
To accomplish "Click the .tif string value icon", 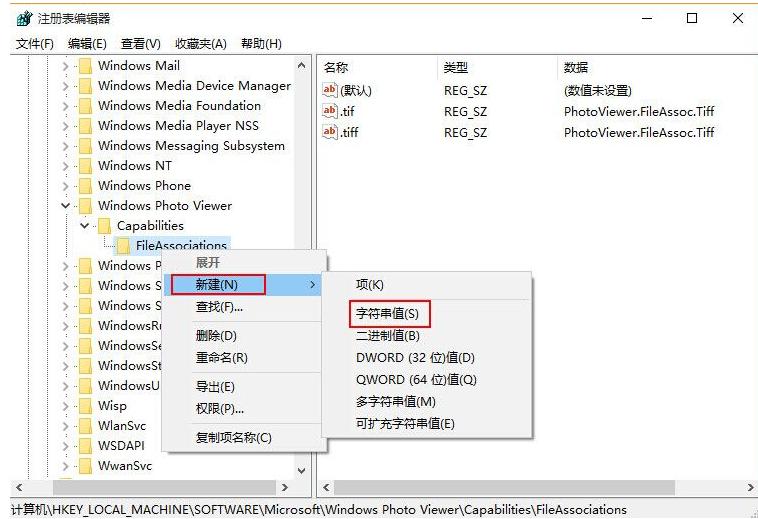I will (x=330, y=111).
